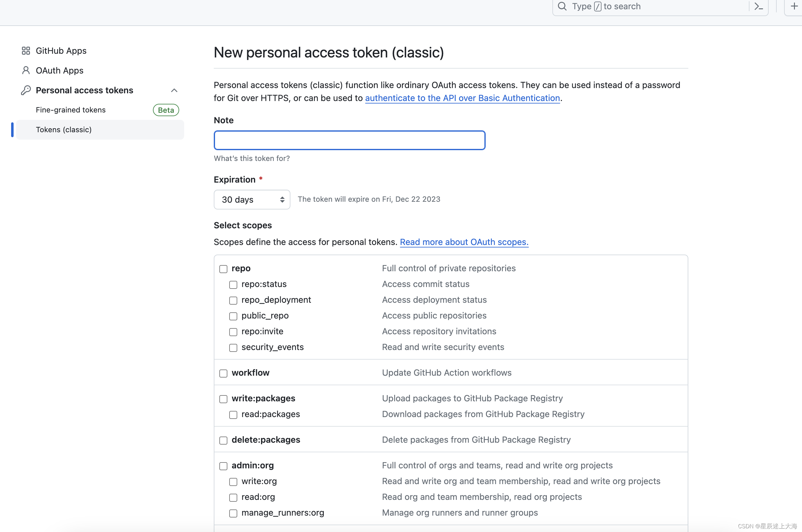Click the OAuth Apps person icon
The image size is (802, 532).
[x=26, y=70]
